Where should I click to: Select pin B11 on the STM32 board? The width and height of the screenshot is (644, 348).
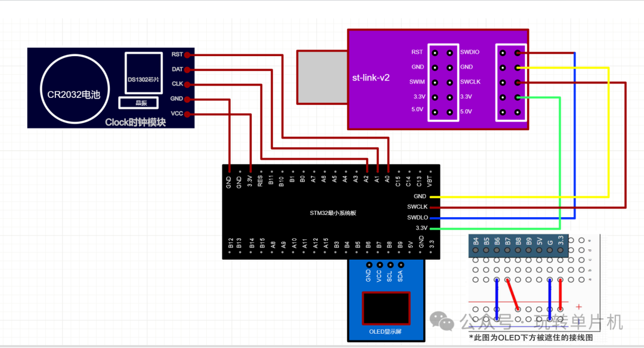[271, 180]
